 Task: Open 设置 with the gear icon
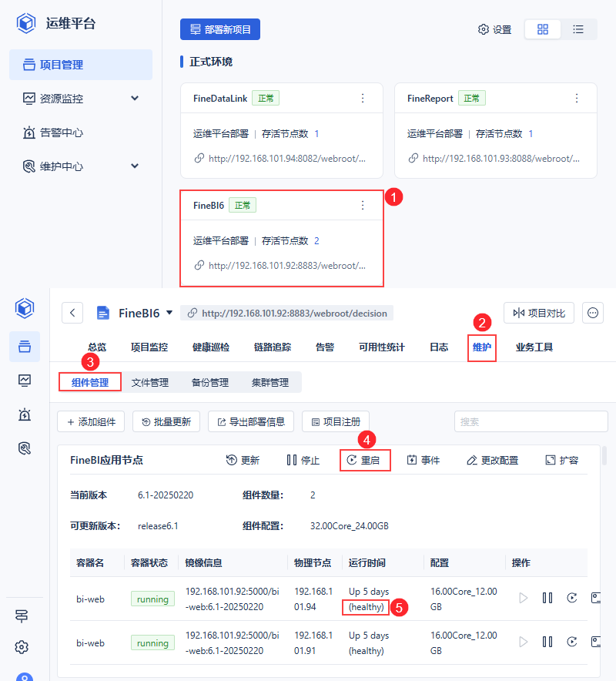[x=494, y=29]
